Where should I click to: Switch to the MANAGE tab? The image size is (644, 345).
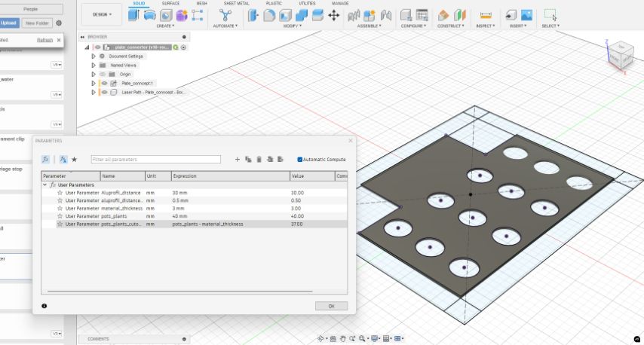(x=340, y=3)
